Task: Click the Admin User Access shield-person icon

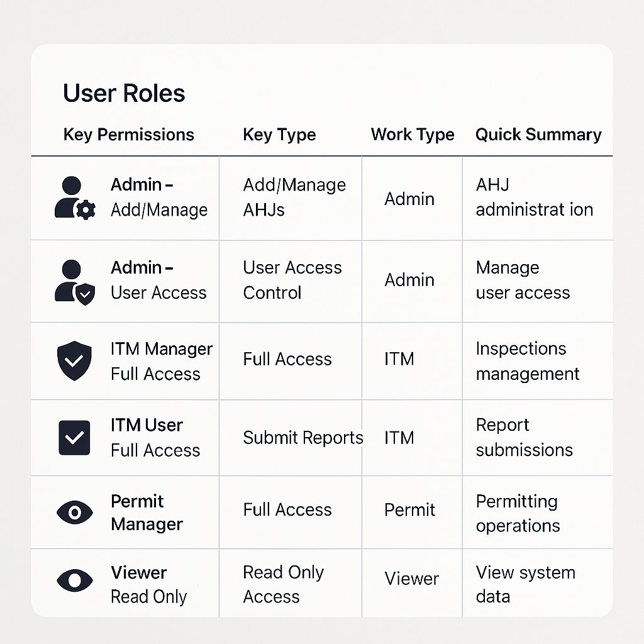Action: (75, 282)
